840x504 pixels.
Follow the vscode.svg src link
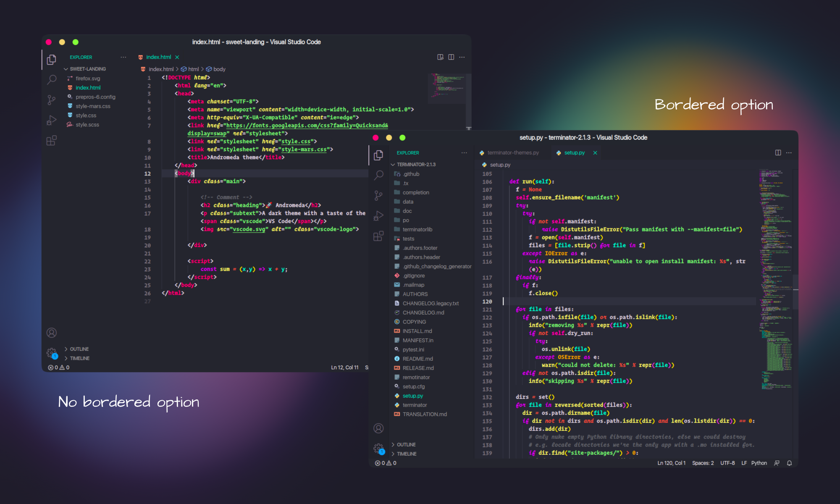pyautogui.click(x=249, y=229)
